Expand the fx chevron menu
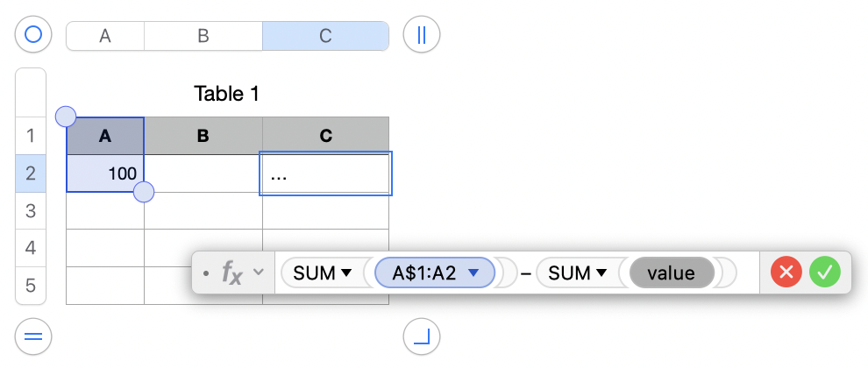This screenshot has width=868, height=368. click(258, 272)
